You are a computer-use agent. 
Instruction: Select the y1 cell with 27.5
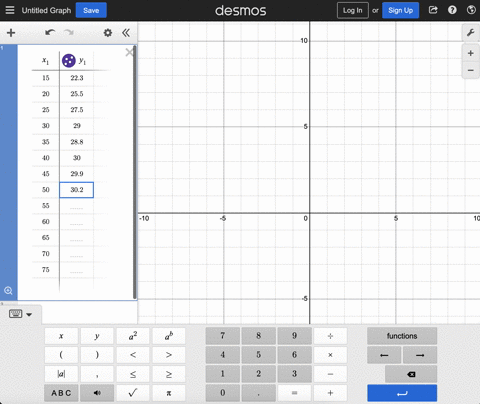77,110
